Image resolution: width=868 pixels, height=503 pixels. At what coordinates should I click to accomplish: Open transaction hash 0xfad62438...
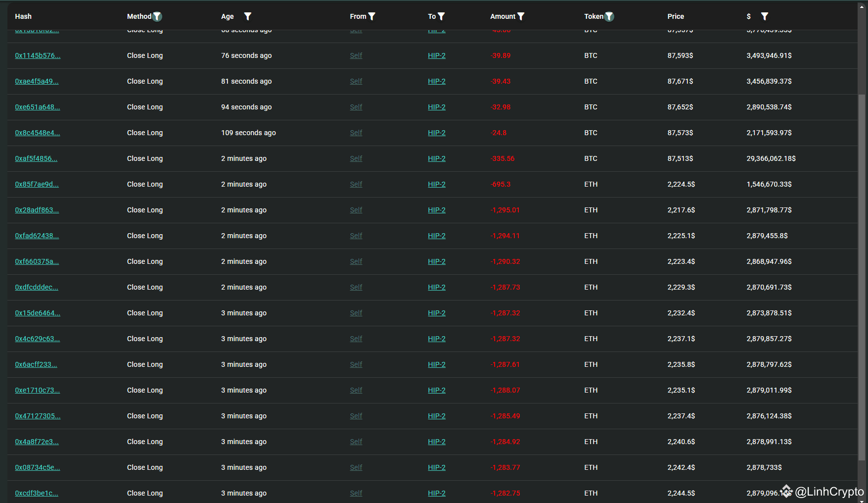click(37, 236)
